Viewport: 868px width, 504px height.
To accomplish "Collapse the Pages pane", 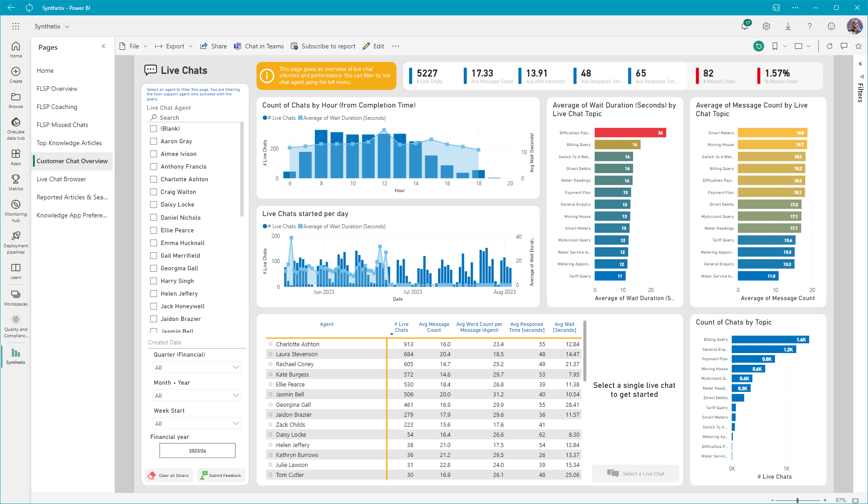I will 103,46.
